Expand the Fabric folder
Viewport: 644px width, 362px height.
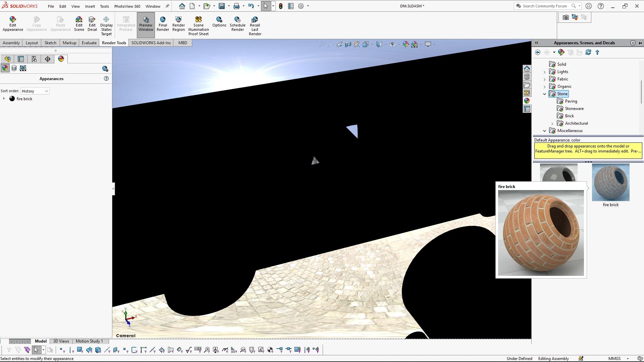pos(545,79)
